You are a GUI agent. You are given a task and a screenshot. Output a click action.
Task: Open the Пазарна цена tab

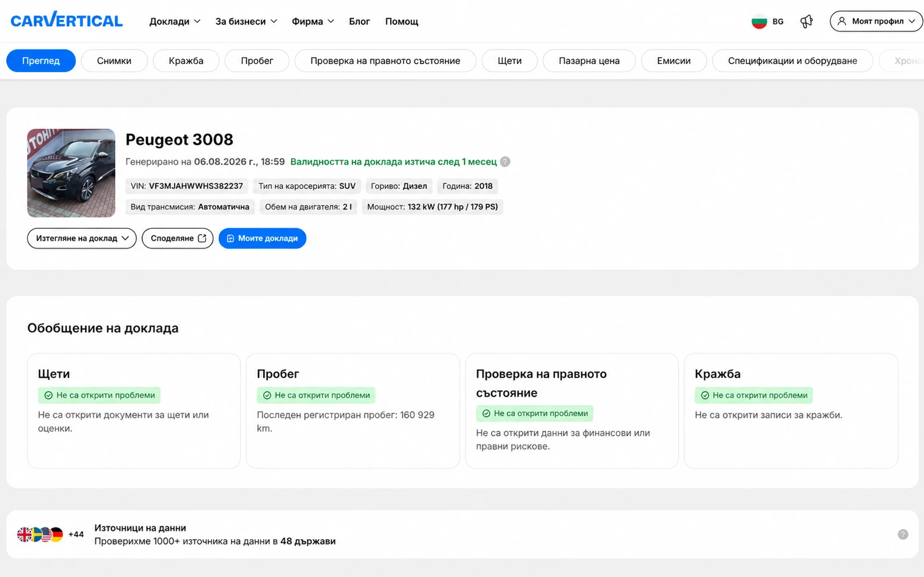(589, 61)
